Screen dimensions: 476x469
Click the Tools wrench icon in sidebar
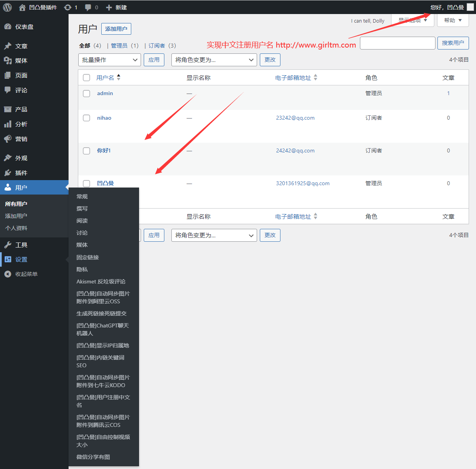click(8, 245)
